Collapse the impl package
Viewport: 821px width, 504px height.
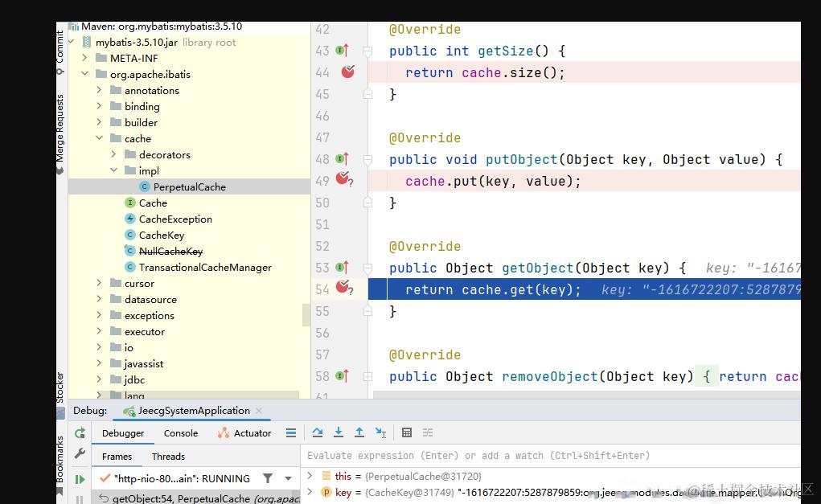coord(113,170)
